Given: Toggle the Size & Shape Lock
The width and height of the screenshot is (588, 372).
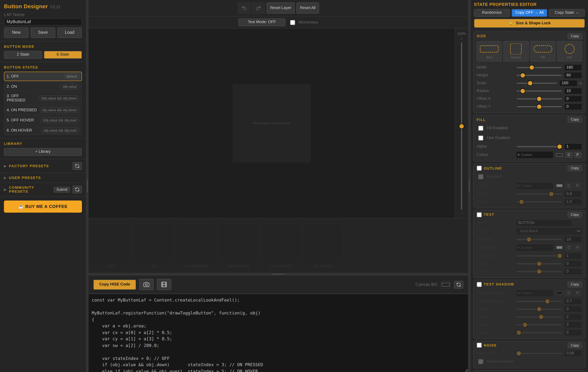Looking at the screenshot, I should tap(529, 23).
